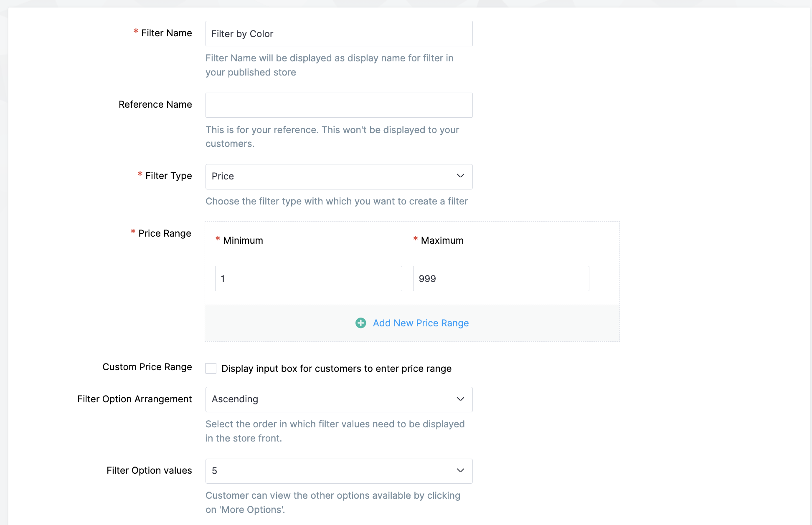Click the Minimum price input box

(308, 278)
